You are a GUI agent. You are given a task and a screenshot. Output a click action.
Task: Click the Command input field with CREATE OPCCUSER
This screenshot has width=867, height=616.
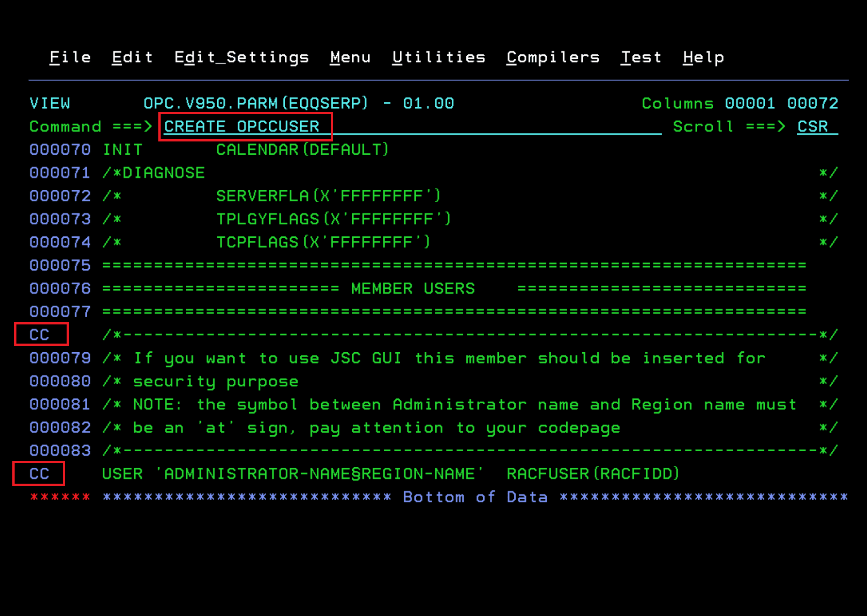click(413, 126)
